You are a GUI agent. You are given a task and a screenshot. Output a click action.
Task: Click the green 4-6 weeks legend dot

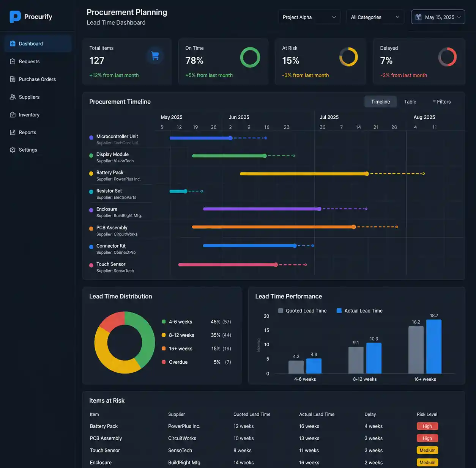tap(164, 322)
